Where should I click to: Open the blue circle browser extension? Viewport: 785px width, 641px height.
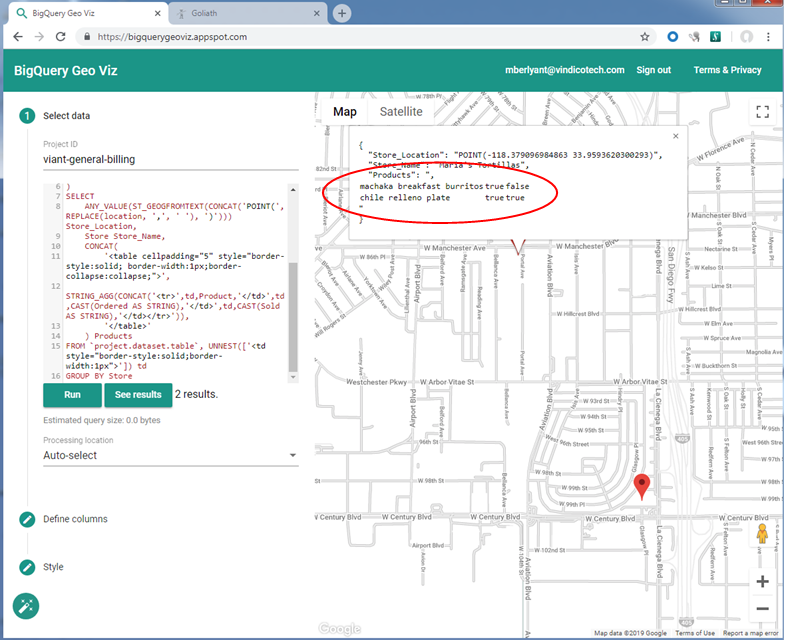pyautogui.click(x=672, y=37)
